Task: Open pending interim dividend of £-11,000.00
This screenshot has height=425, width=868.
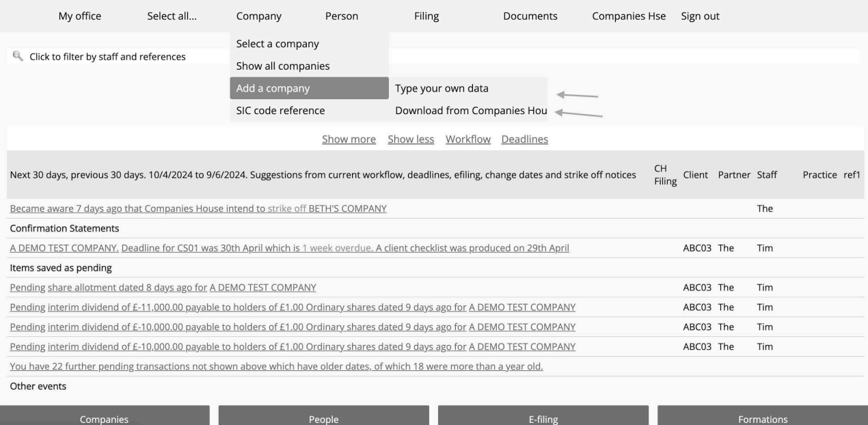Action: click(293, 307)
